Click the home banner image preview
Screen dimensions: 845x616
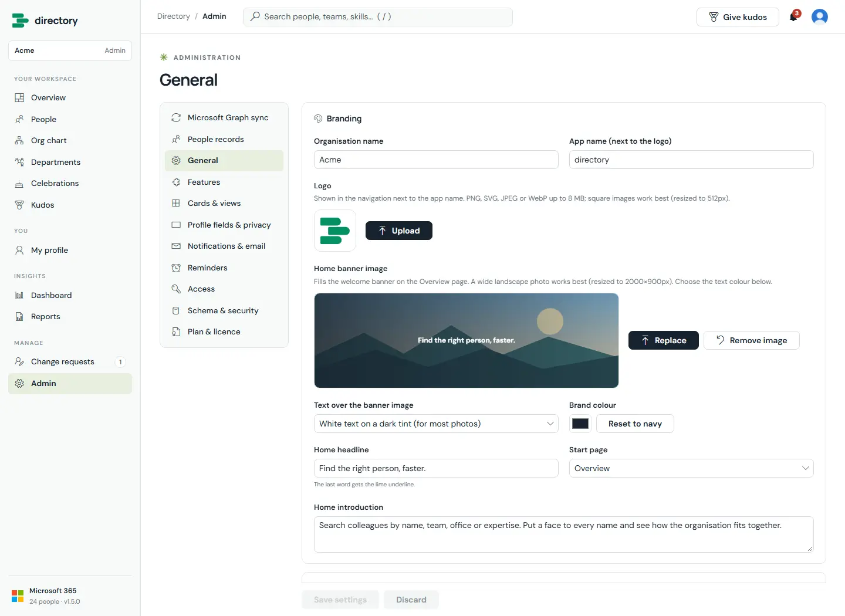pos(467,340)
